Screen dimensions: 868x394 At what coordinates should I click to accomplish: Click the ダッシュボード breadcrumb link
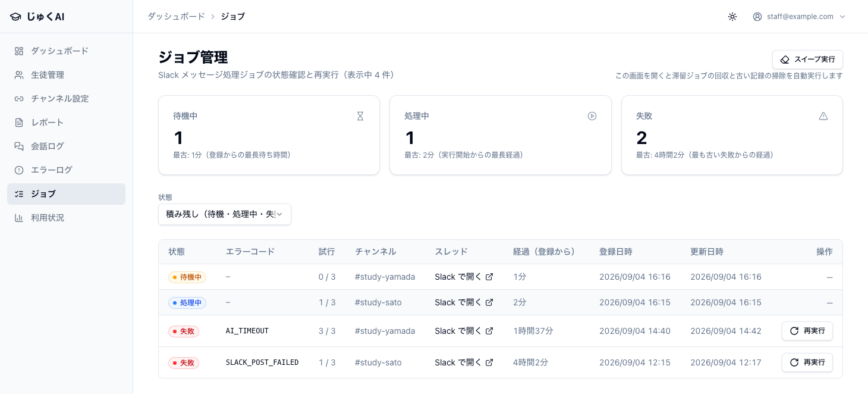pos(176,17)
